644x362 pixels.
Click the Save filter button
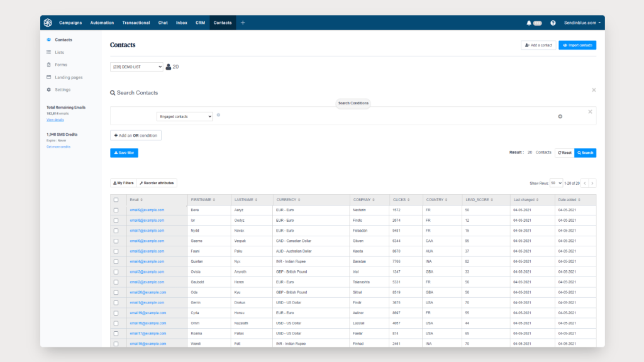pos(124,153)
